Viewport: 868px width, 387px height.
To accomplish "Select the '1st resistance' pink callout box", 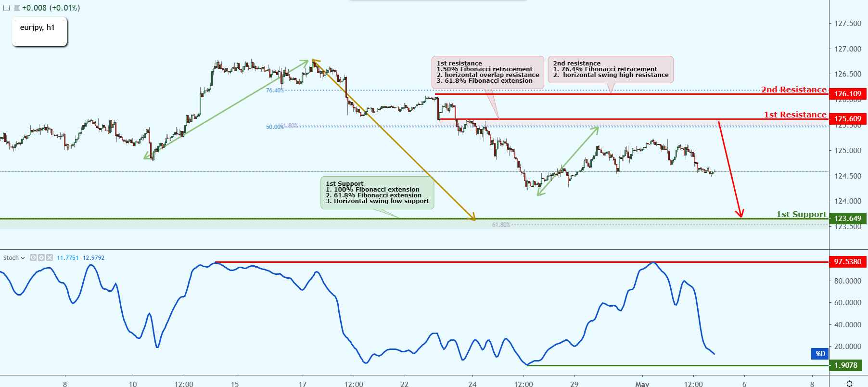I will [487, 72].
